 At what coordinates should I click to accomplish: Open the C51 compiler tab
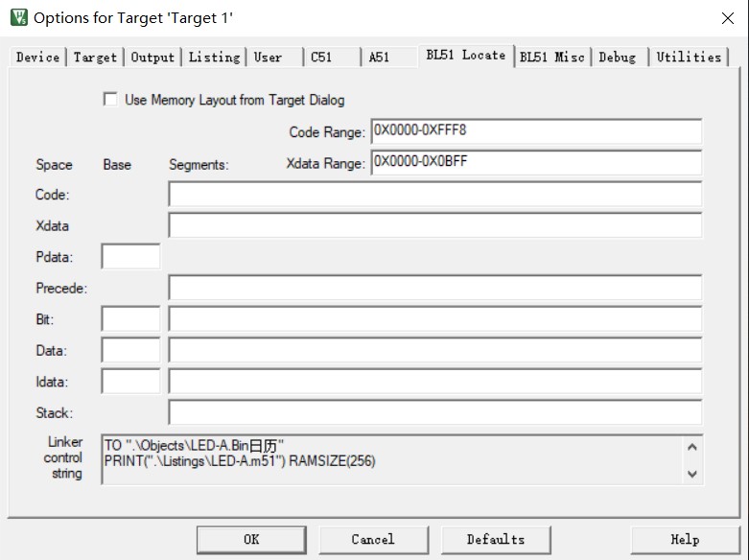[x=321, y=58]
